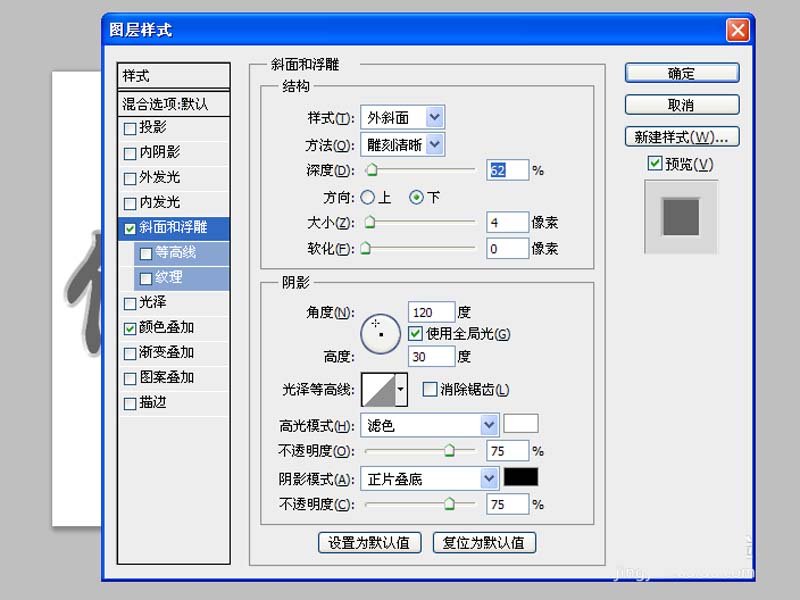Click the 确定 OK button
Viewport: 800px width, 600px height.
click(682, 73)
